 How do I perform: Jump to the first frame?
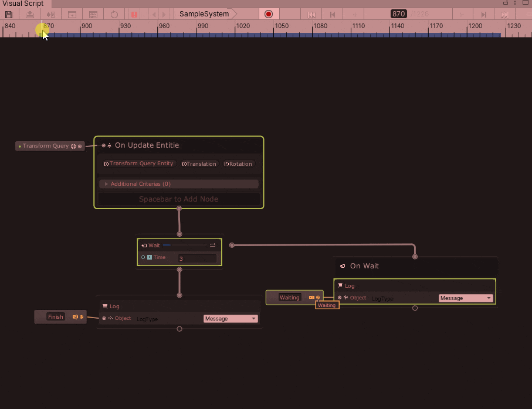pos(311,15)
